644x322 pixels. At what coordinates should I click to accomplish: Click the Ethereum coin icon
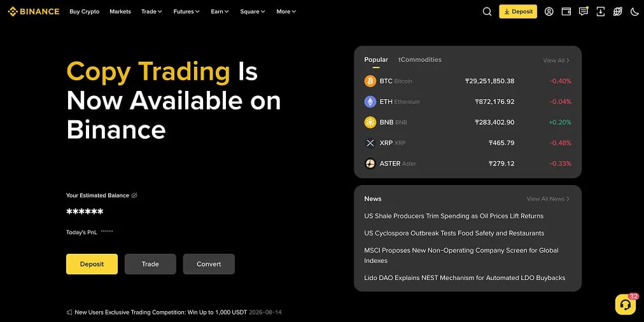click(x=370, y=101)
